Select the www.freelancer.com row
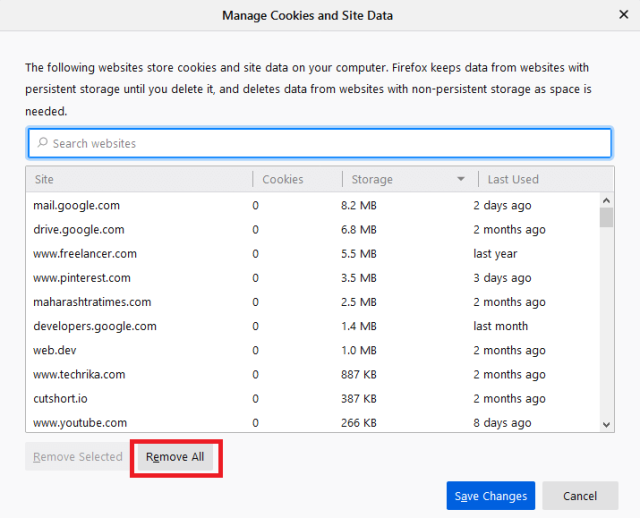640x518 pixels. coord(313,253)
